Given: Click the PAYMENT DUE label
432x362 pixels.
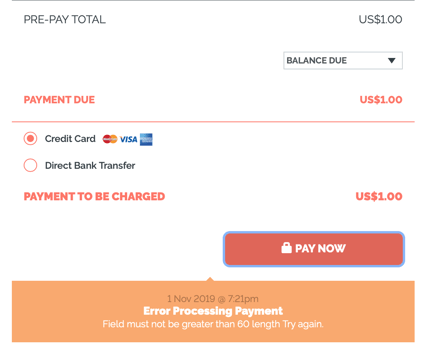Looking at the screenshot, I should click(x=59, y=100).
